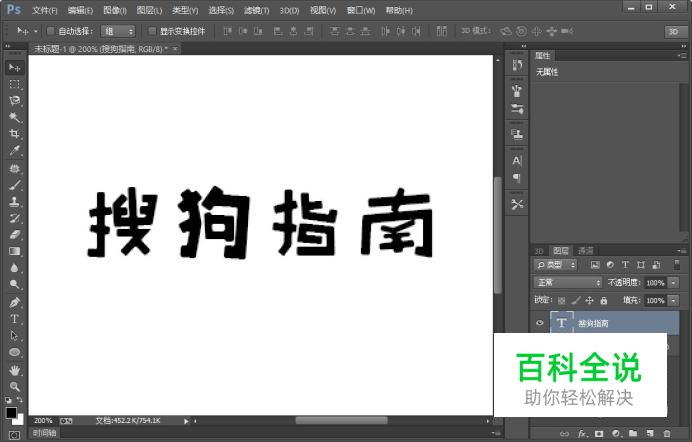Open the 组 auto-select dropdown
Image resolution: width=692 pixels, height=442 pixels.
click(118, 31)
